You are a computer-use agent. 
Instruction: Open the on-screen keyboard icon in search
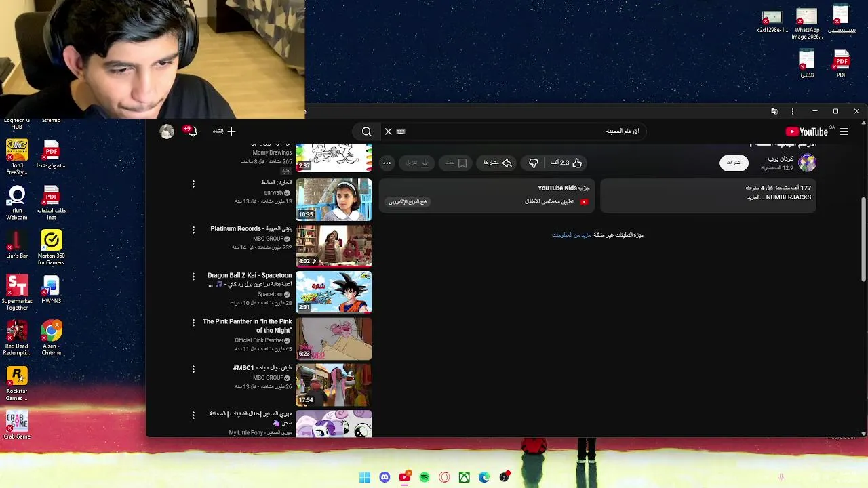pyautogui.click(x=401, y=131)
